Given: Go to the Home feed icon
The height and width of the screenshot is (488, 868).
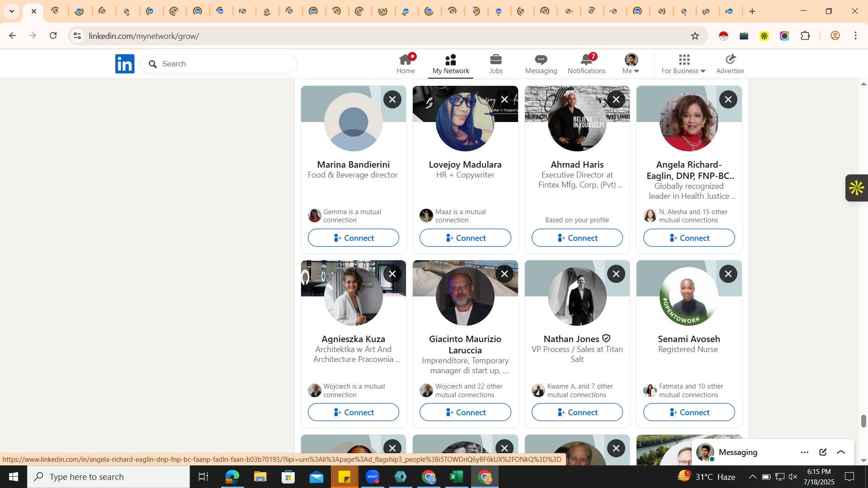Looking at the screenshot, I should point(406,64).
